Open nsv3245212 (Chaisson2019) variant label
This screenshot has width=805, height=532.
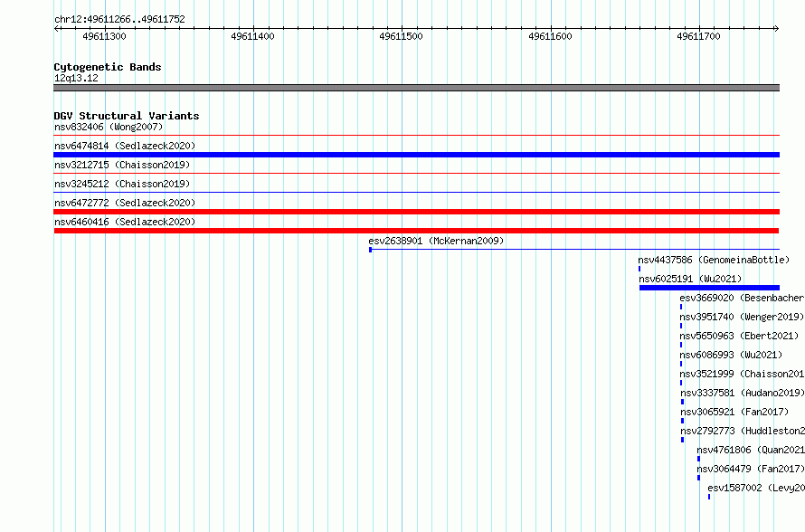click(122, 184)
